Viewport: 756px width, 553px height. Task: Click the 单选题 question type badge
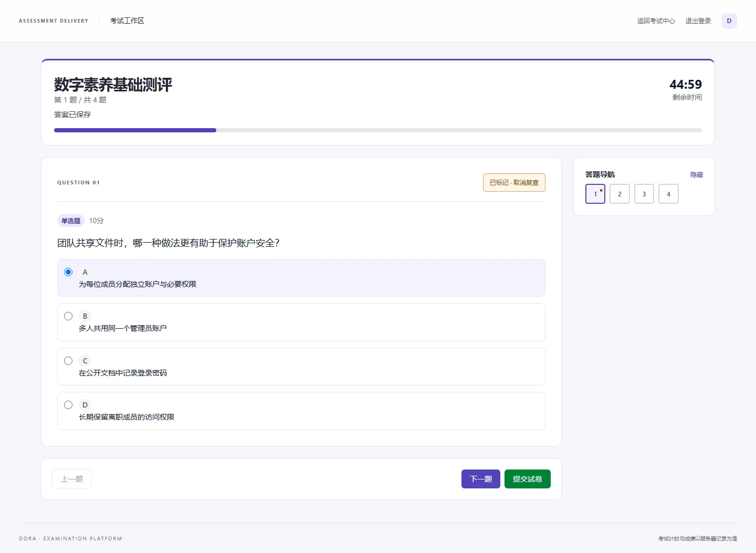(x=71, y=221)
